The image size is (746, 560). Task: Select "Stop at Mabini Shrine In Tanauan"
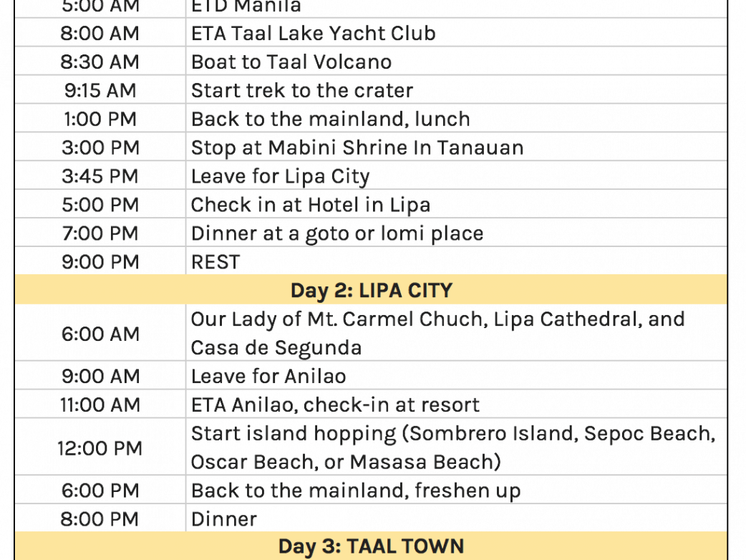(357, 148)
